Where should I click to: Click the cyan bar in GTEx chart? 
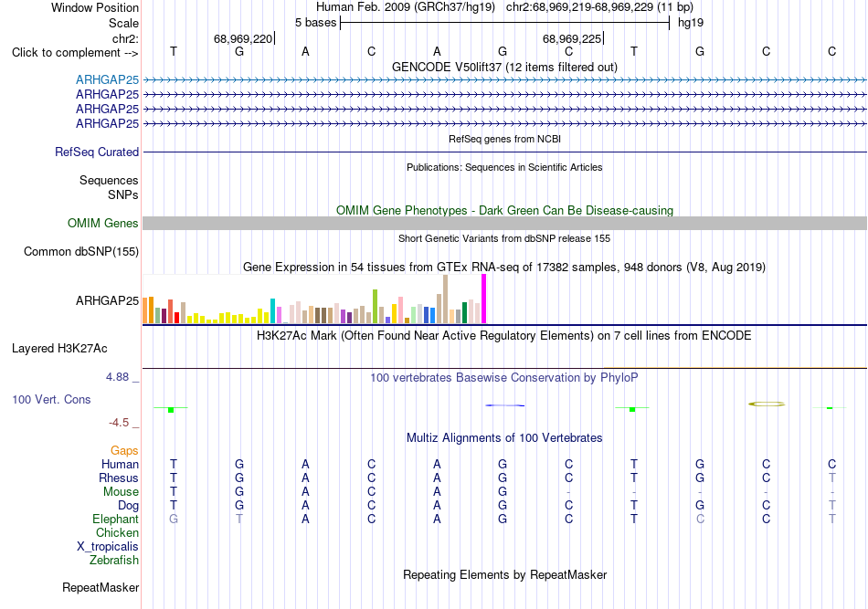pyautogui.click(x=272, y=310)
